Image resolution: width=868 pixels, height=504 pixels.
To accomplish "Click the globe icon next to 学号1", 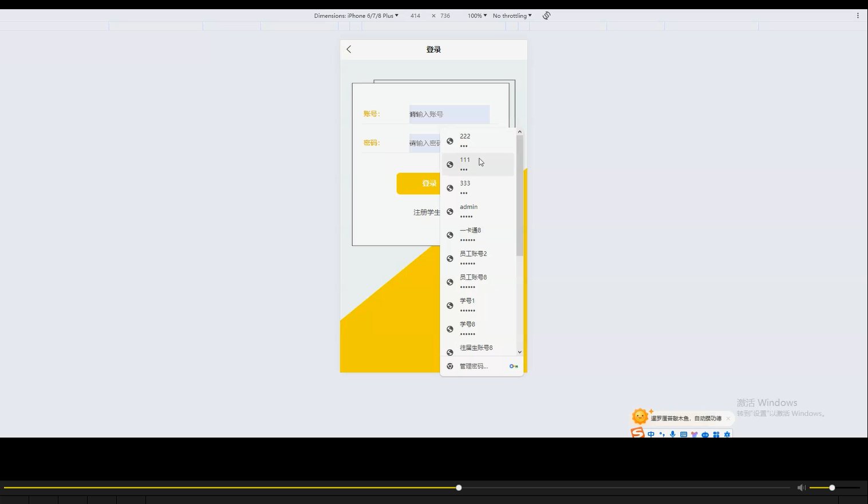I will click(x=450, y=306).
